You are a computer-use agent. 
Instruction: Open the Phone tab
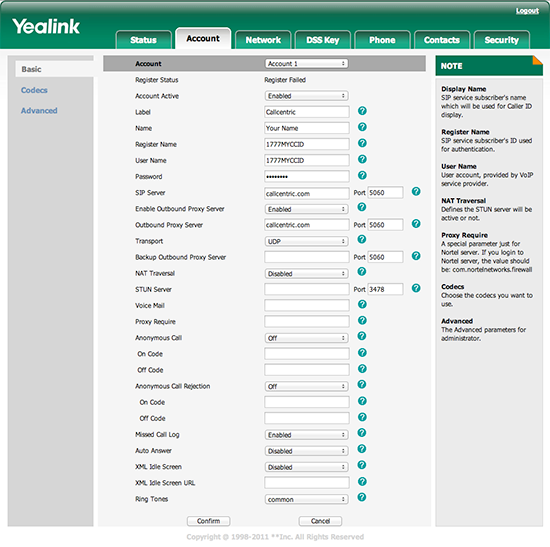pos(382,40)
